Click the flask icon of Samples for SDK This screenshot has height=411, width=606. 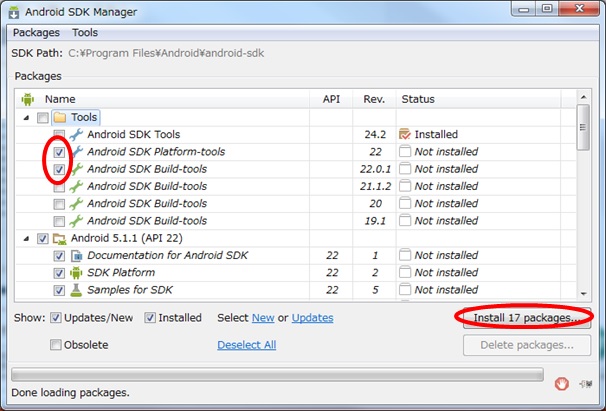click(x=76, y=290)
